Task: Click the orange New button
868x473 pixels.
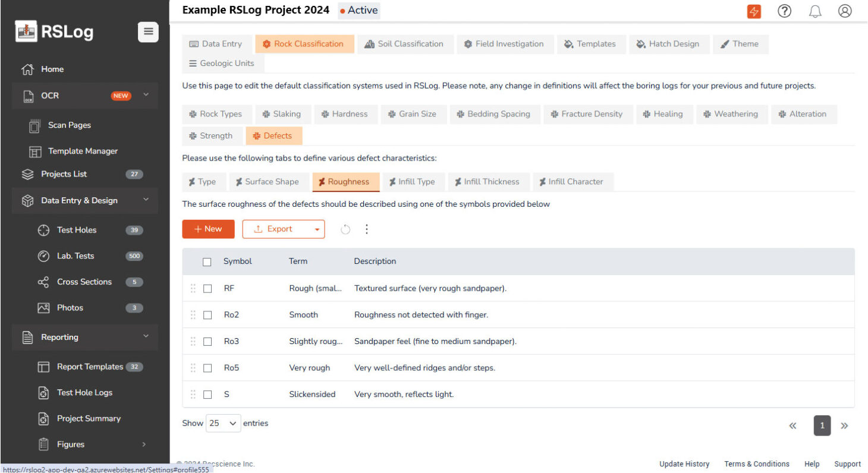Action: 208,229
